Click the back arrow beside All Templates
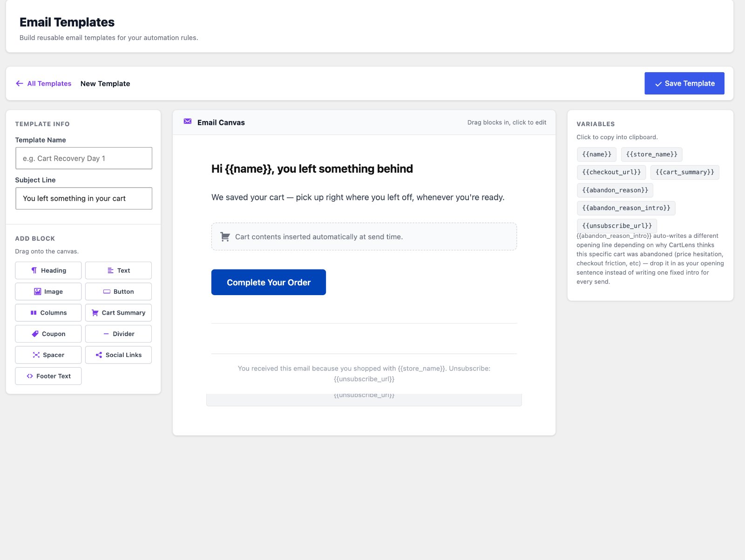Viewport: 745px width, 560px height. [20, 83]
